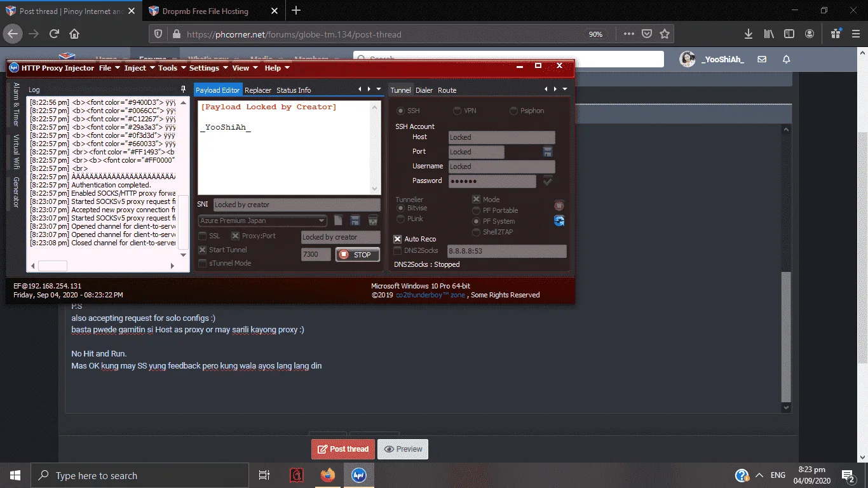Click the red stop icon beside Mode
The image size is (868, 488).
(x=559, y=205)
